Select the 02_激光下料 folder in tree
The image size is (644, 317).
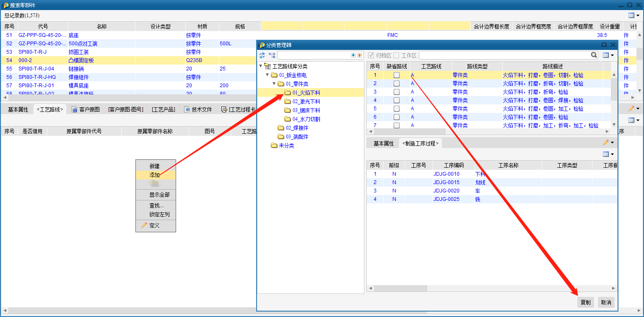[x=306, y=101]
